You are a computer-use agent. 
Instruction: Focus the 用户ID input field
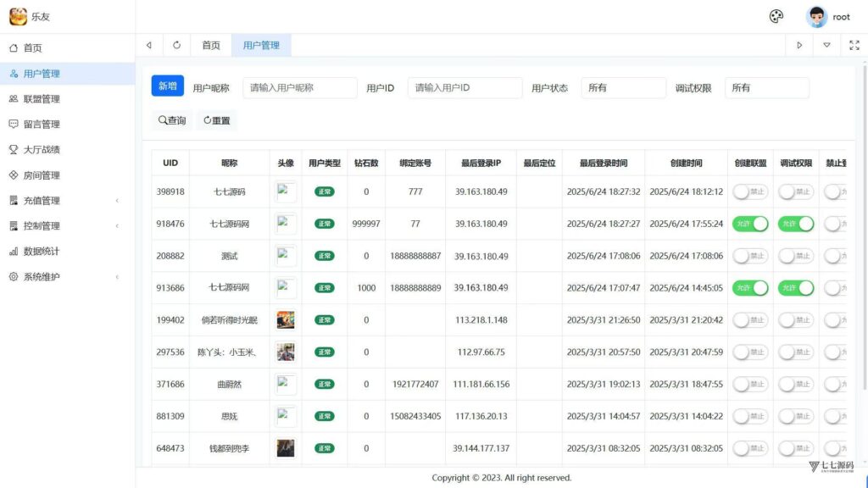[x=465, y=87]
